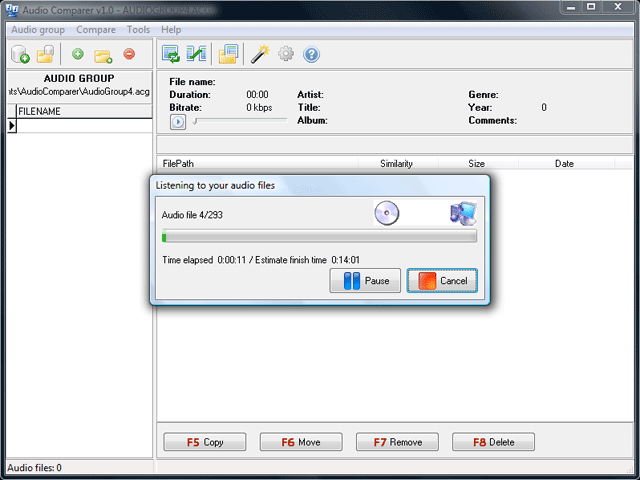This screenshot has height=480, width=640.
Task: Click the 'Time elapsed 0:00:11' text
Action: (204, 260)
